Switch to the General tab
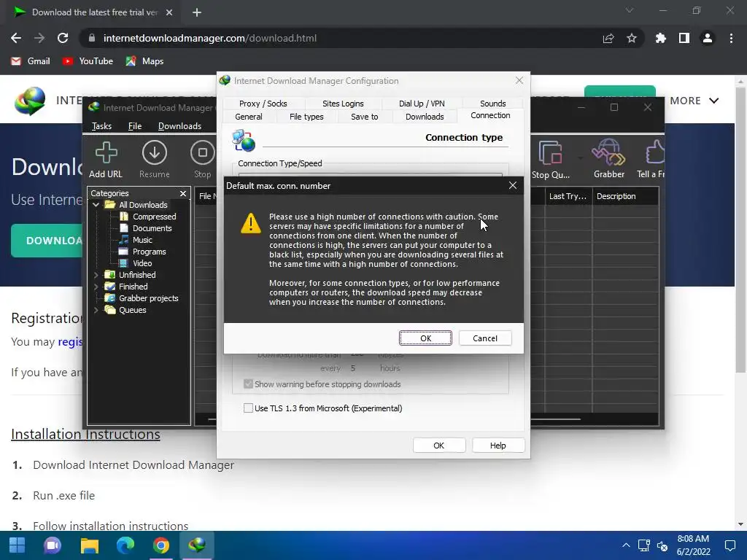747x560 pixels. (249, 117)
